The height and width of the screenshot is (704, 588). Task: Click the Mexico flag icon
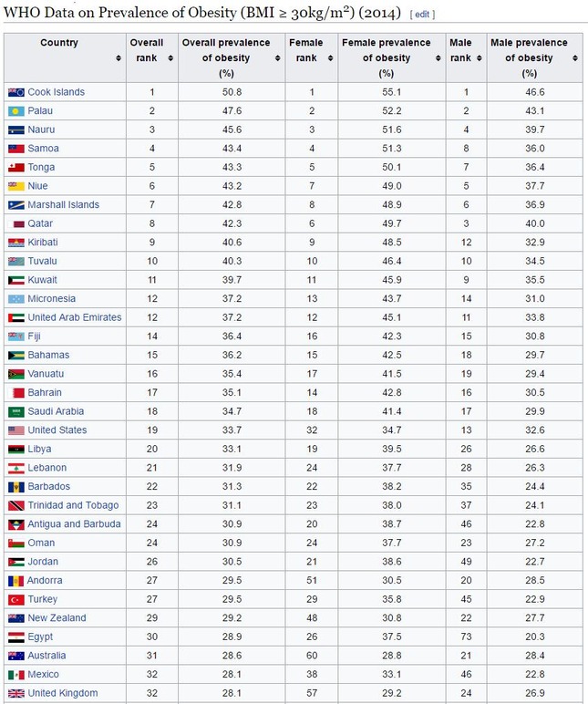(x=16, y=675)
